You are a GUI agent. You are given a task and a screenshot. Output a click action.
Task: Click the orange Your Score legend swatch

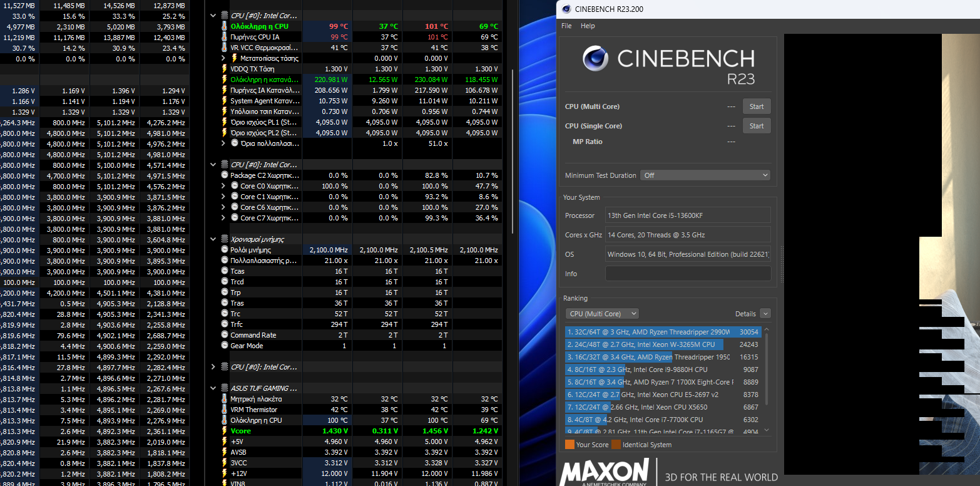coord(569,445)
